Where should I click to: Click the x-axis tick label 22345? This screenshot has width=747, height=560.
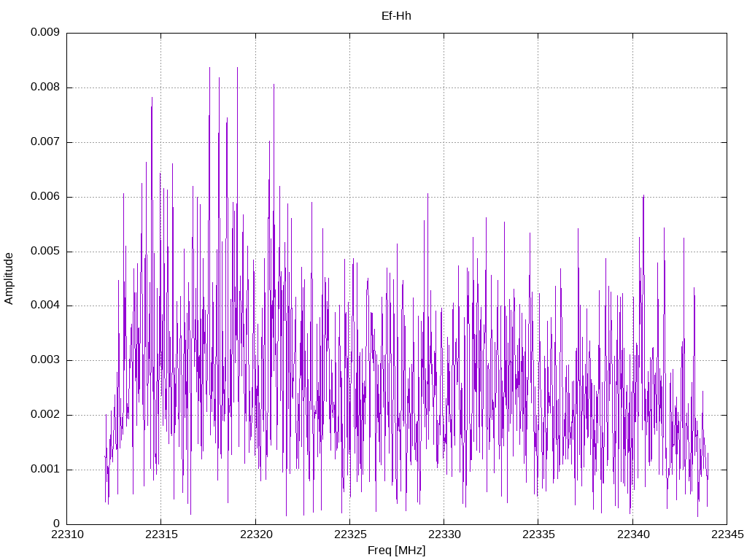[x=727, y=534]
